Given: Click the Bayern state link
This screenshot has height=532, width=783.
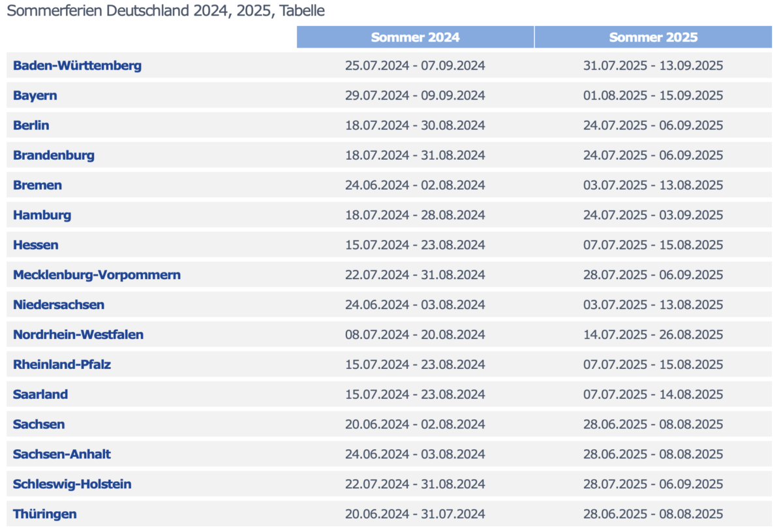Looking at the screenshot, I should click(35, 95).
